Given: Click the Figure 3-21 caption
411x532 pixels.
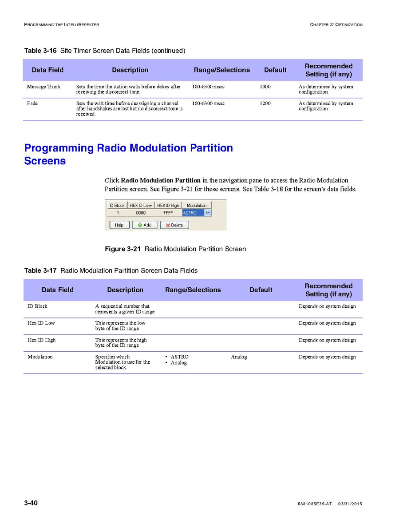Looking at the screenshot, I should point(175,249).
